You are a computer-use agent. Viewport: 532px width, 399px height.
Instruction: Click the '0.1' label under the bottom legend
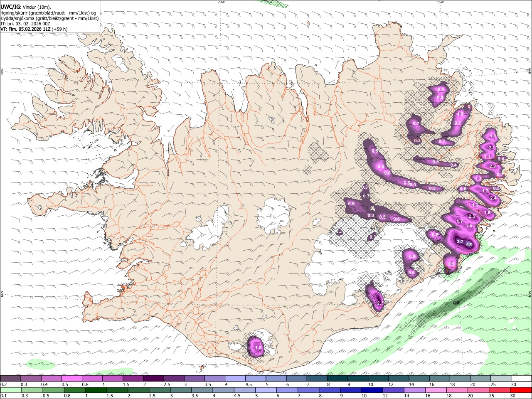(x=3, y=396)
